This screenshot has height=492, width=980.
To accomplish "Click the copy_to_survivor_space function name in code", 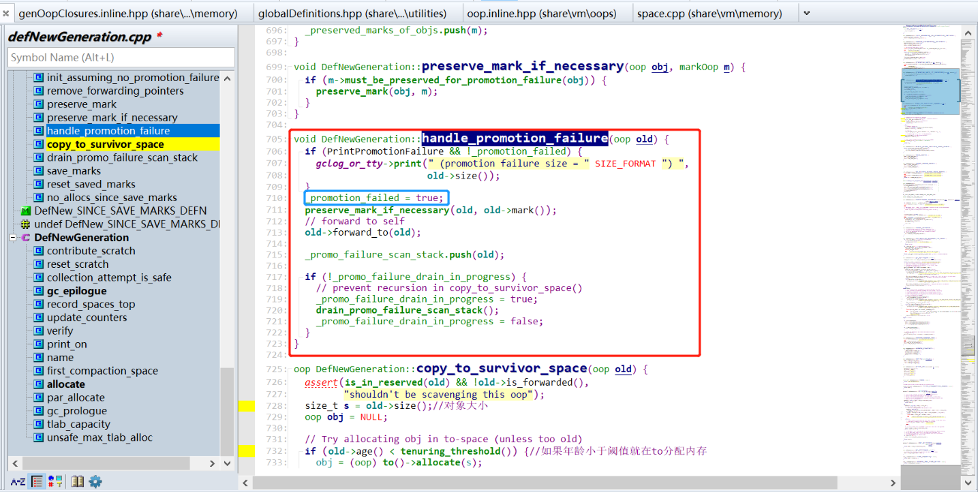I will [x=502, y=369].
